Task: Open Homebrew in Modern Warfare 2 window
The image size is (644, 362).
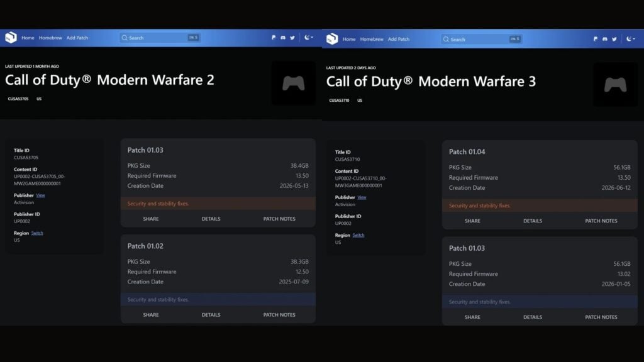Action: (50, 38)
